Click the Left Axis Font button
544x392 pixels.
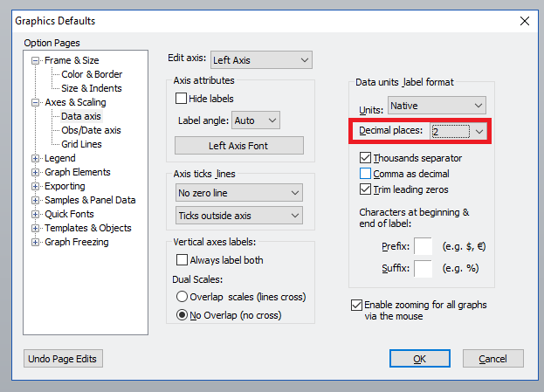(238, 146)
